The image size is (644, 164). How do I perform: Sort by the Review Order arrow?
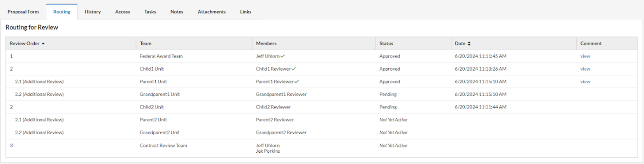[43, 44]
